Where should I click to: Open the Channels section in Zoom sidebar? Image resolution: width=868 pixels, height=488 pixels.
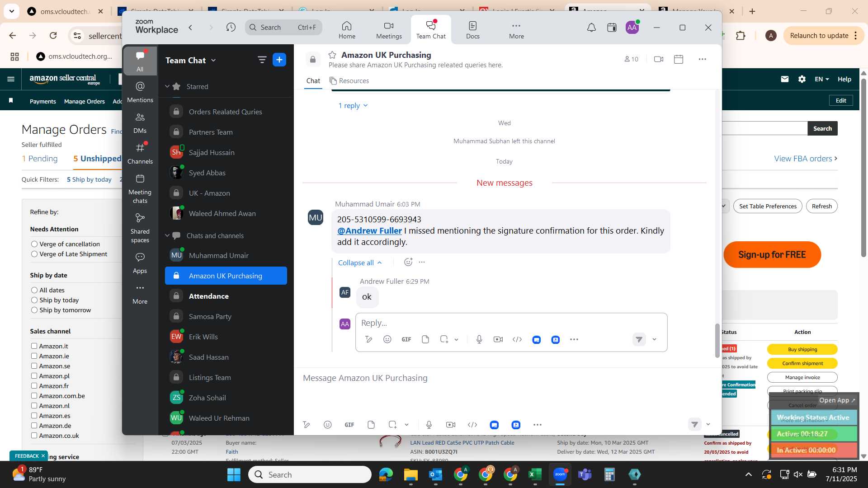tap(140, 154)
